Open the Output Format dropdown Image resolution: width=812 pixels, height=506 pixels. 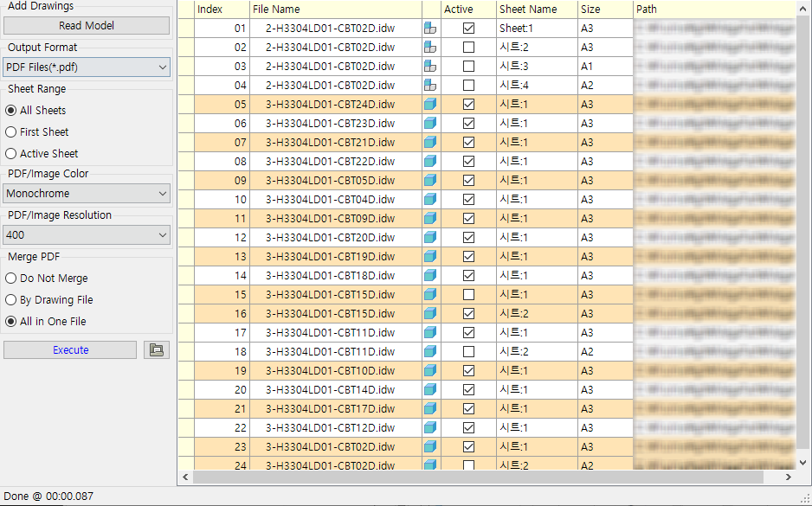pos(87,67)
